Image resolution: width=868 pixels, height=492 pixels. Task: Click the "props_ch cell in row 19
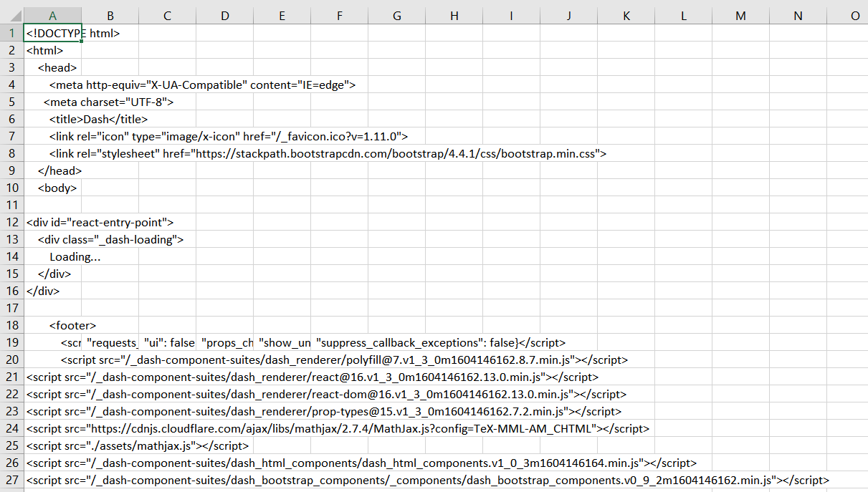225,342
